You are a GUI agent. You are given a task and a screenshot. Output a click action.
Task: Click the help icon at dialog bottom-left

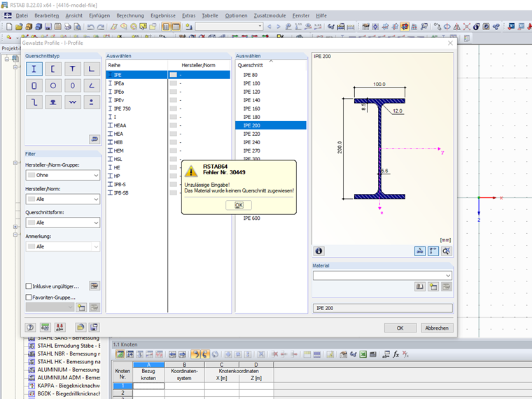coord(31,328)
